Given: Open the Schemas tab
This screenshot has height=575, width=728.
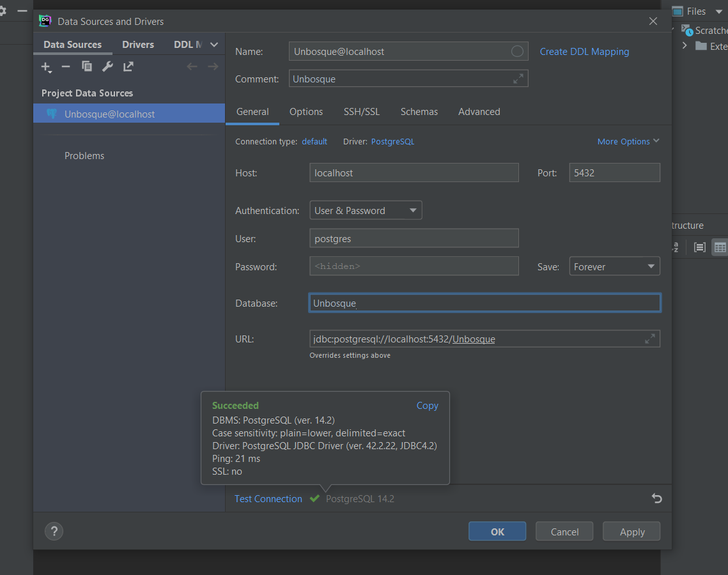Looking at the screenshot, I should [x=419, y=111].
